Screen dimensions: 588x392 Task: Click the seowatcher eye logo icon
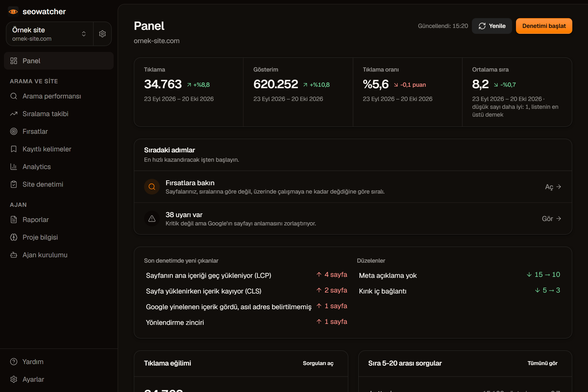click(x=13, y=12)
